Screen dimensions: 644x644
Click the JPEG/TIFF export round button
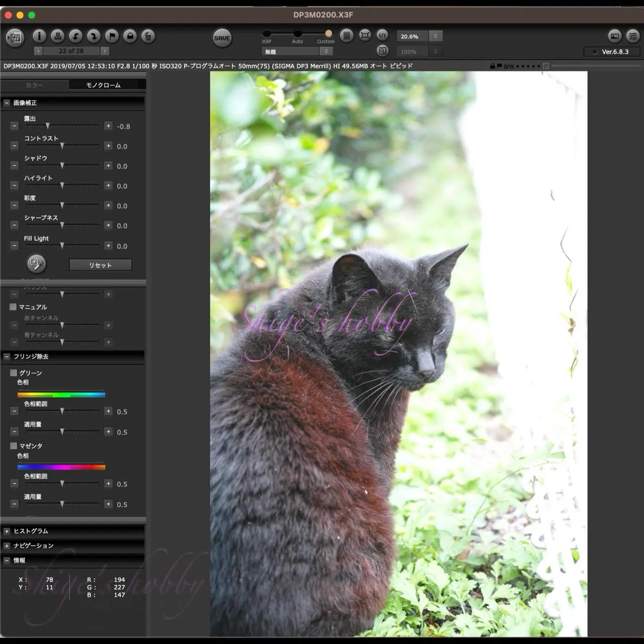(x=15, y=37)
